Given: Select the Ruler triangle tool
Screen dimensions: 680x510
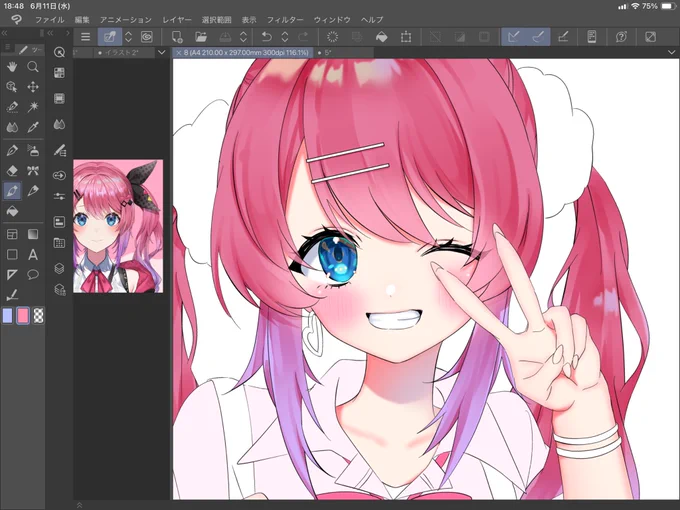Looking at the screenshot, I should (12, 275).
